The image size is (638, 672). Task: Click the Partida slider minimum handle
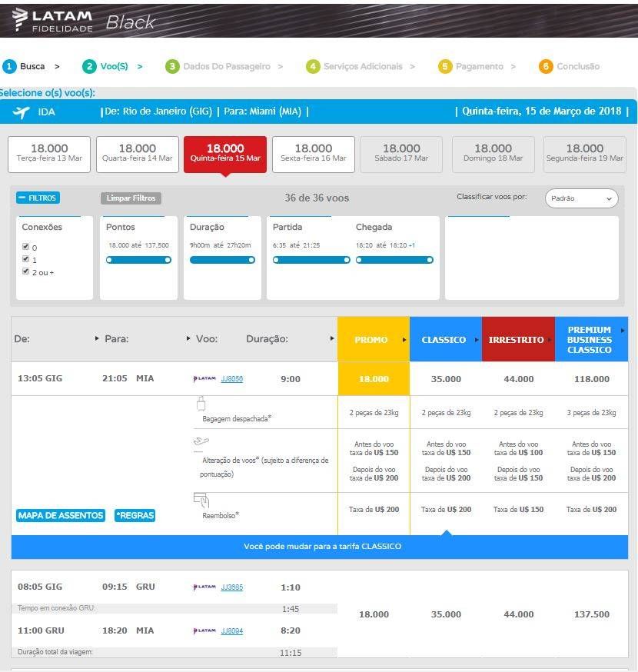click(276, 260)
